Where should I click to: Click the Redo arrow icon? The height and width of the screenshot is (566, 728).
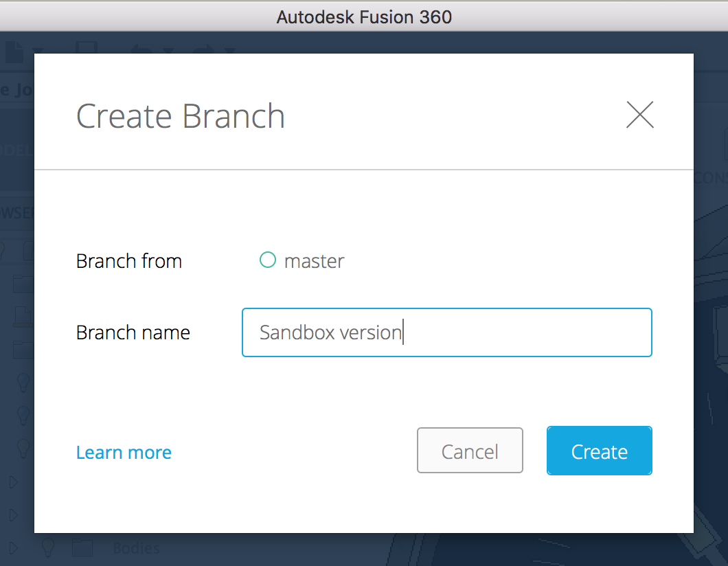[x=203, y=51]
